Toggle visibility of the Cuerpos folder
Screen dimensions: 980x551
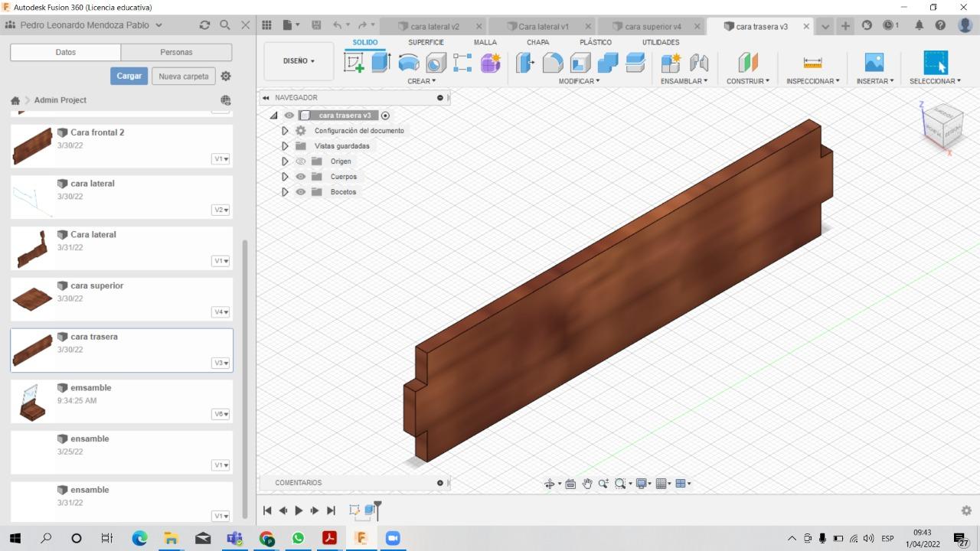[x=301, y=177]
